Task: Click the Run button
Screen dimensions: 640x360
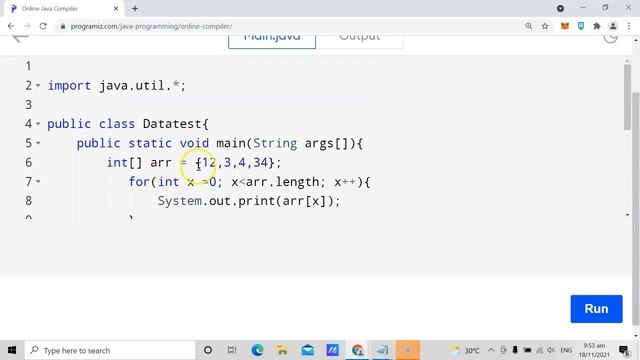Action: point(596,309)
